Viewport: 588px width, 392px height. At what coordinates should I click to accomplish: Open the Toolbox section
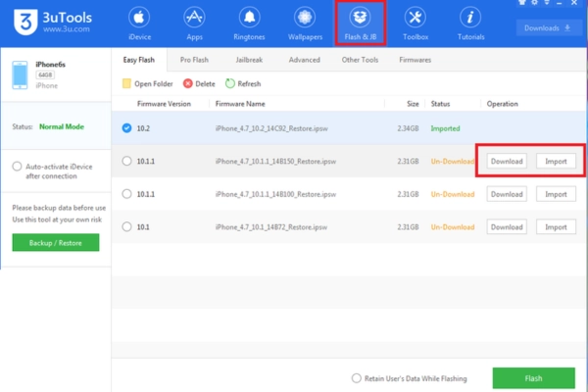pos(416,24)
